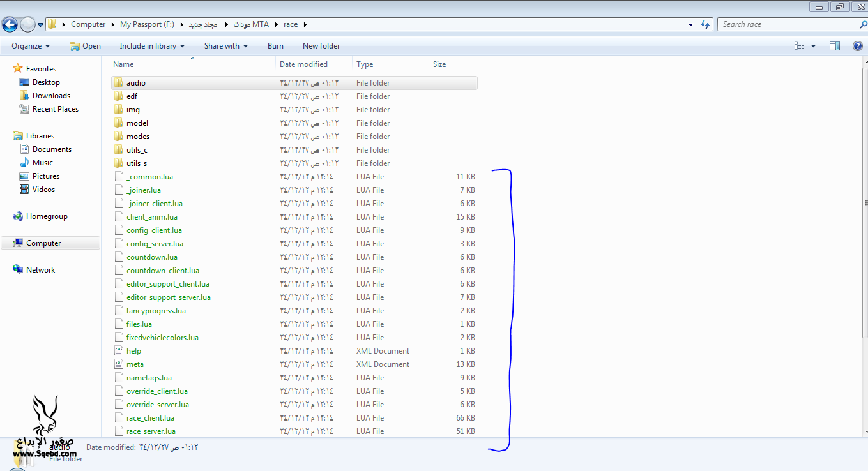Open the Organize dropdown menu

coord(31,46)
